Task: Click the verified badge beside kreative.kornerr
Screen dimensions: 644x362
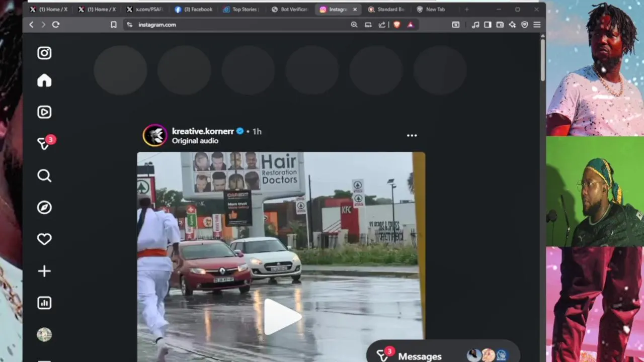Action: coord(240,131)
